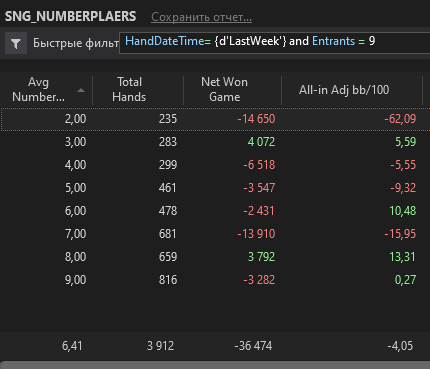Click Total Hands value 816
Viewport: 430px width, 369px height.
[168, 280]
